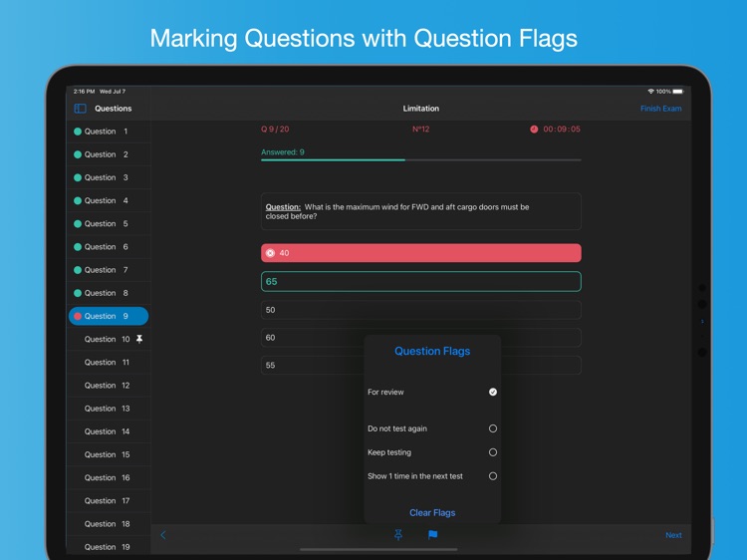Click the 00:09:05 timer text

click(x=562, y=130)
